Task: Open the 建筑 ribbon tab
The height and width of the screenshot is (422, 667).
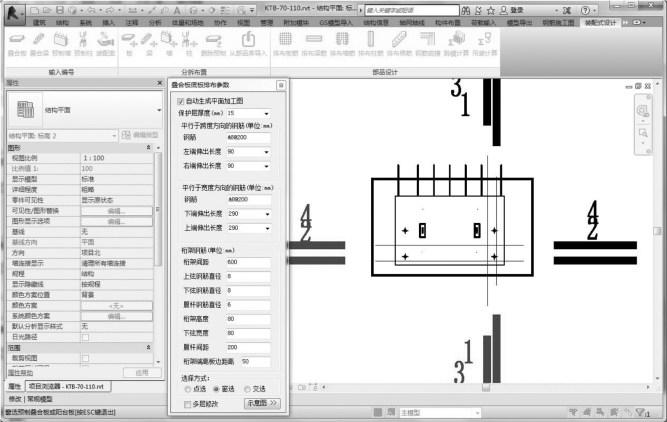Action: [x=39, y=23]
